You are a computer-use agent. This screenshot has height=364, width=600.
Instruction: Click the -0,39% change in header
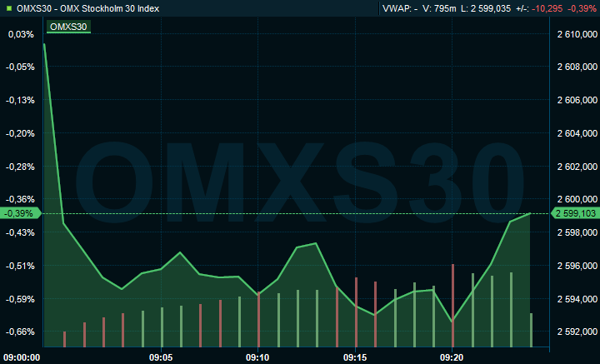582,8
